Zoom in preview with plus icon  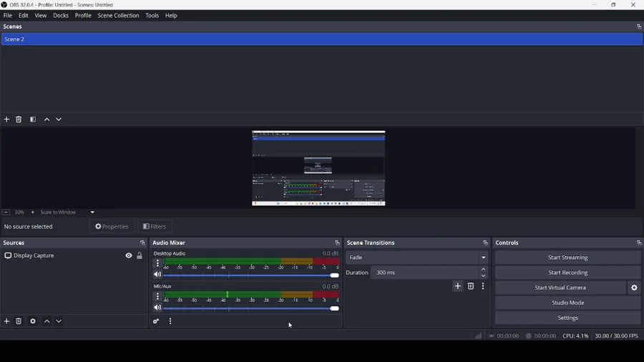[x=32, y=212]
